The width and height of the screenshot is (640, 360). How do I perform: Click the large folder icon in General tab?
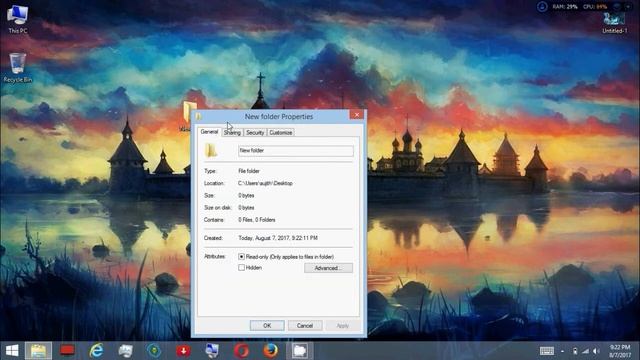point(211,150)
